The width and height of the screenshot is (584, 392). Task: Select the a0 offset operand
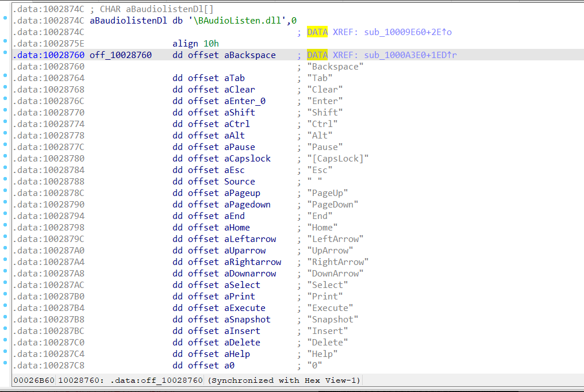pyautogui.click(x=229, y=366)
